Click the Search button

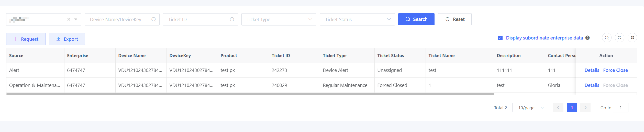coord(416,19)
